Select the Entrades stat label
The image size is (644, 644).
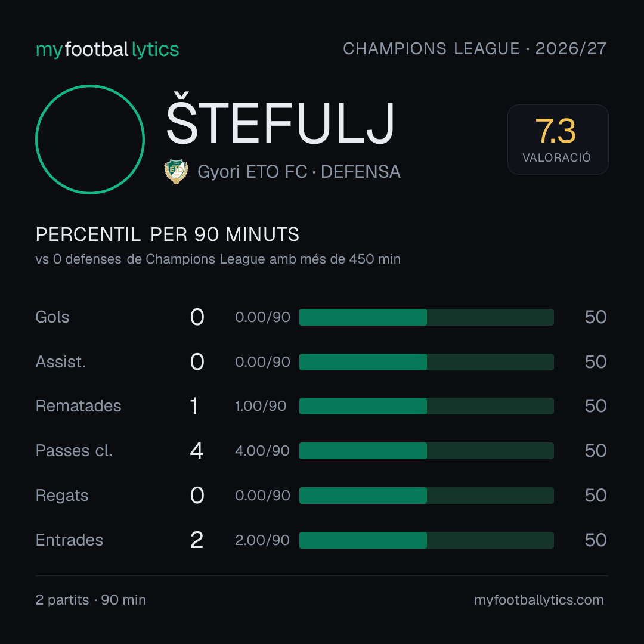pos(69,540)
